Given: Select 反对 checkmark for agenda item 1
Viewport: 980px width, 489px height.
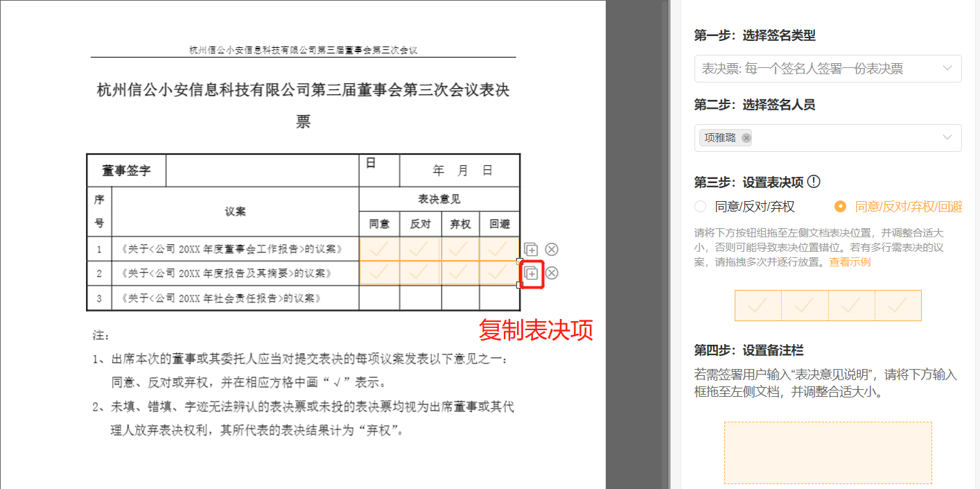Looking at the screenshot, I should pyautogui.click(x=420, y=249).
